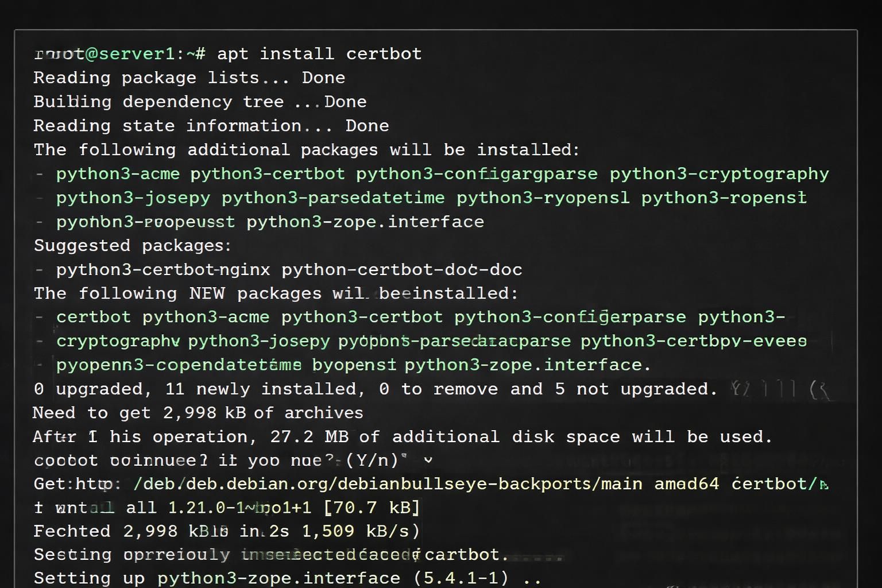Select the "27.2 MB" disk space value
Screen dimensions: 882x588
pos(309,437)
